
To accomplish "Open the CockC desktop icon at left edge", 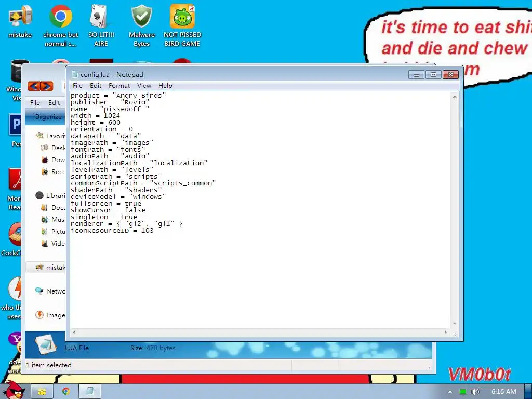I will tap(11, 239).
